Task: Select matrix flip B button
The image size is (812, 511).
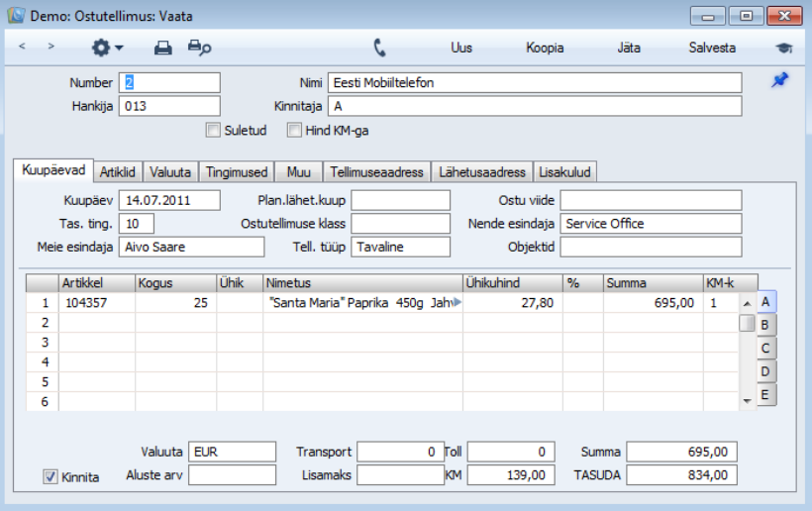Action: (x=765, y=325)
